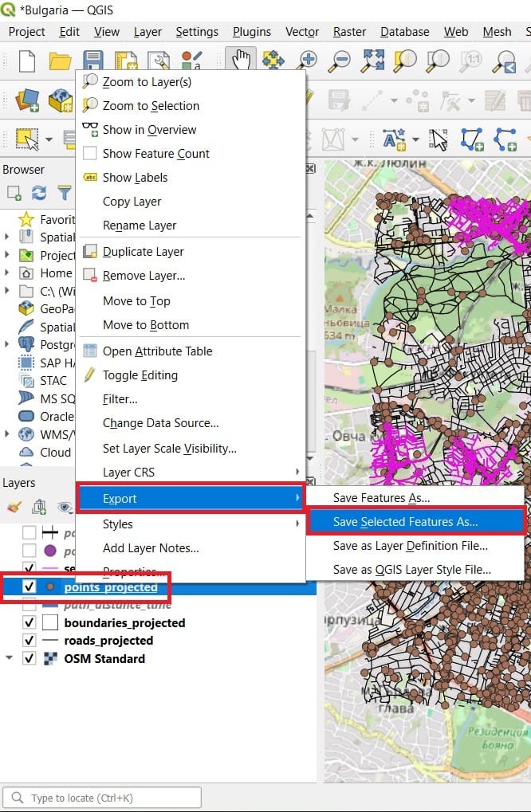This screenshot has width=531, height=812.
Task: Expand the WMS/WMTS tree node
Action: pos(6,434)
